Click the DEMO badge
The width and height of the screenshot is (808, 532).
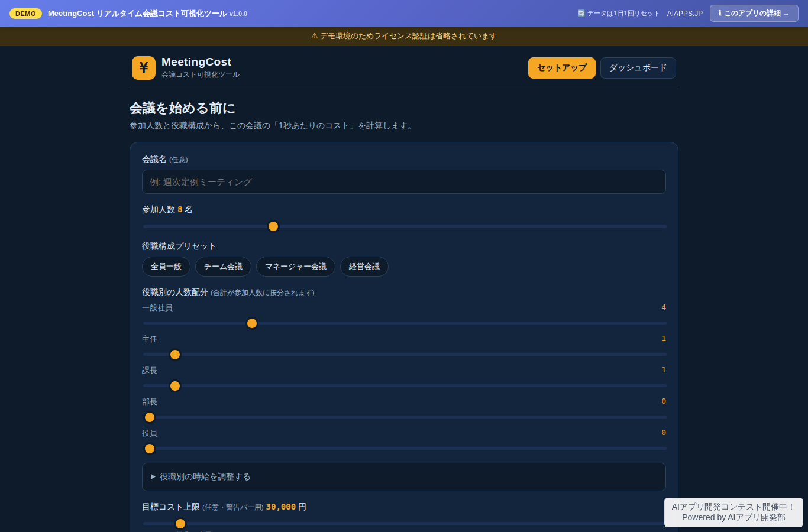pos(25,14)
